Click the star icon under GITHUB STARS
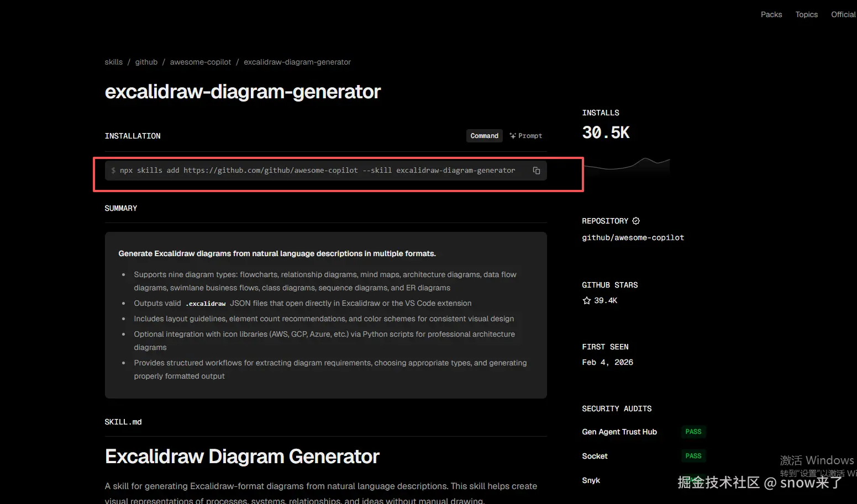 coord(587,300)
